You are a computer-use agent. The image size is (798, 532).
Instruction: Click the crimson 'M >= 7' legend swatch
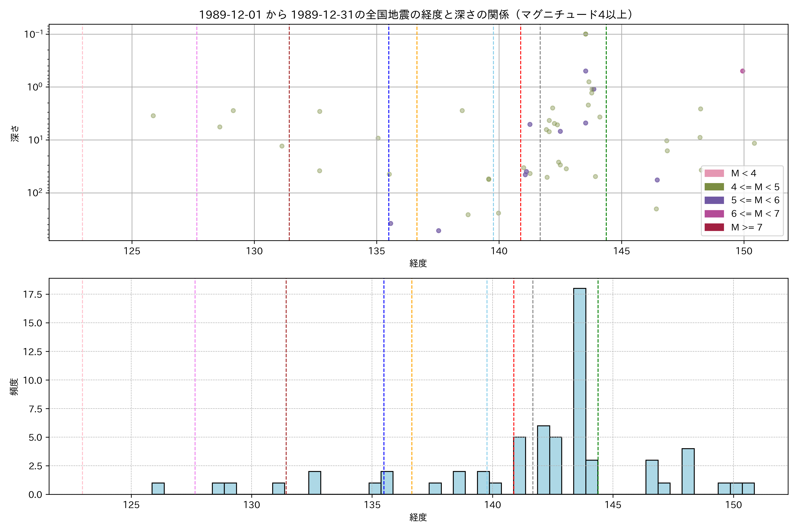(x=714, y=227)
